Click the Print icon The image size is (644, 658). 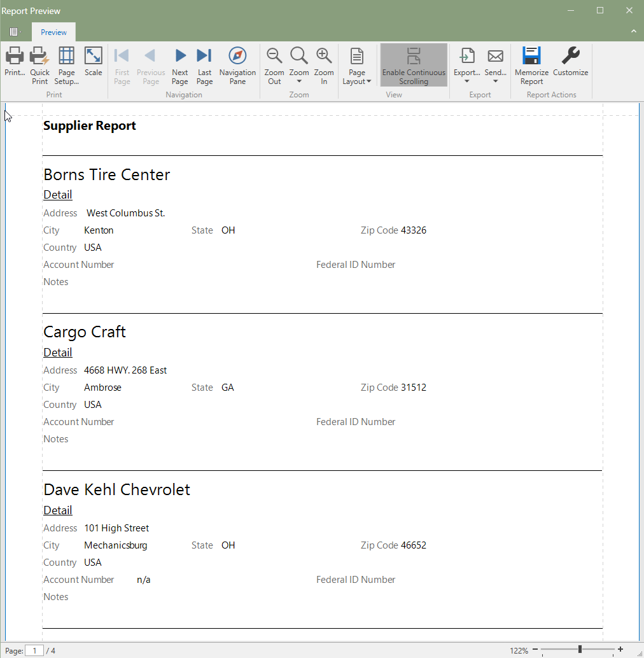15,57
